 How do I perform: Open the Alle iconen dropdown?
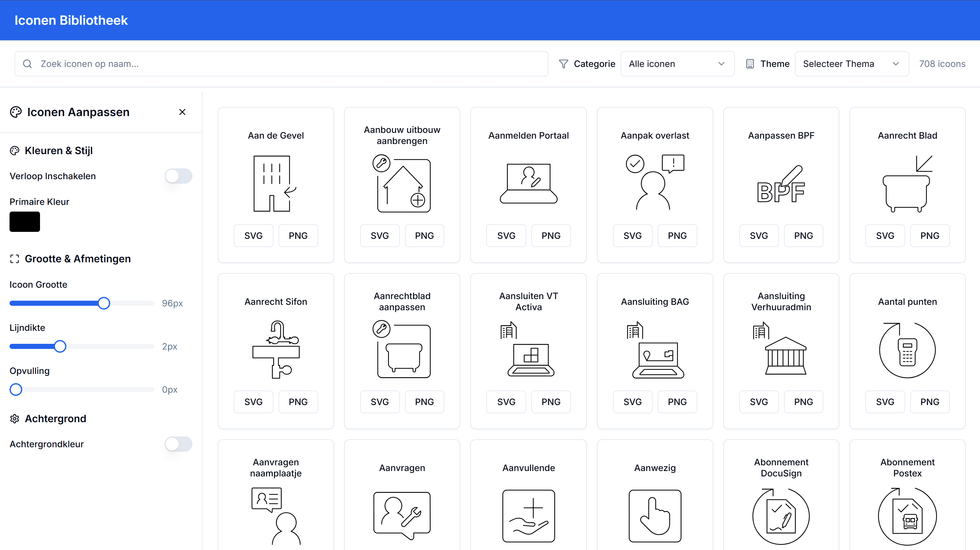[x=677, y=63]
